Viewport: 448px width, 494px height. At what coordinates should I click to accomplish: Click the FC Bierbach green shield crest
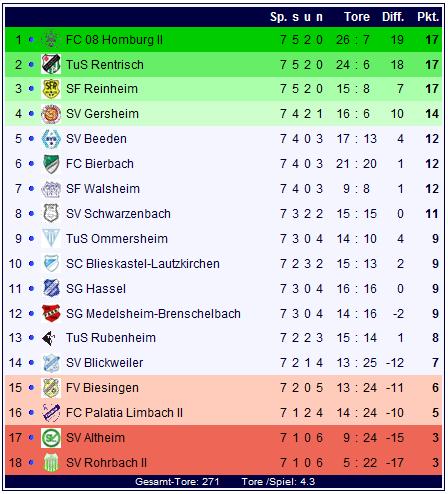(x=51, y=164)
